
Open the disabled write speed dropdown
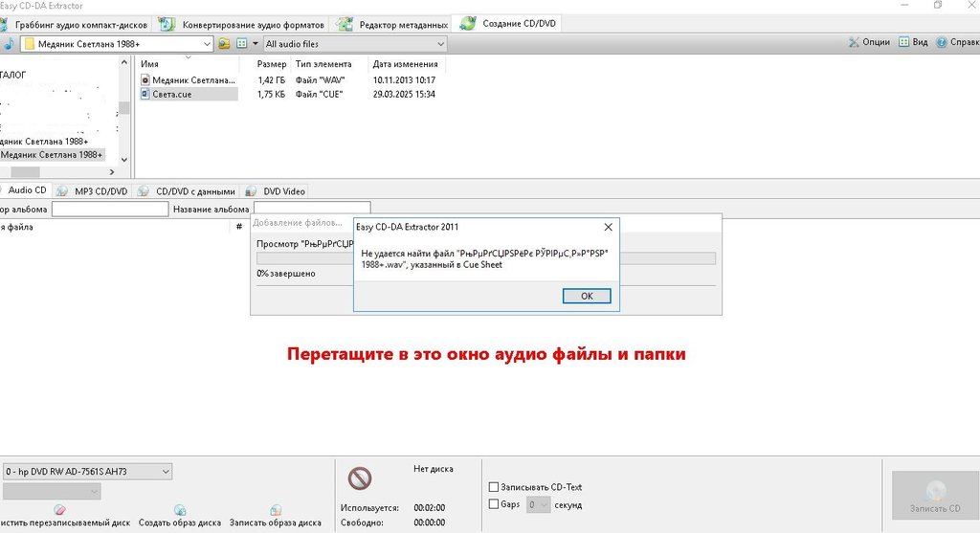[95, 492]
